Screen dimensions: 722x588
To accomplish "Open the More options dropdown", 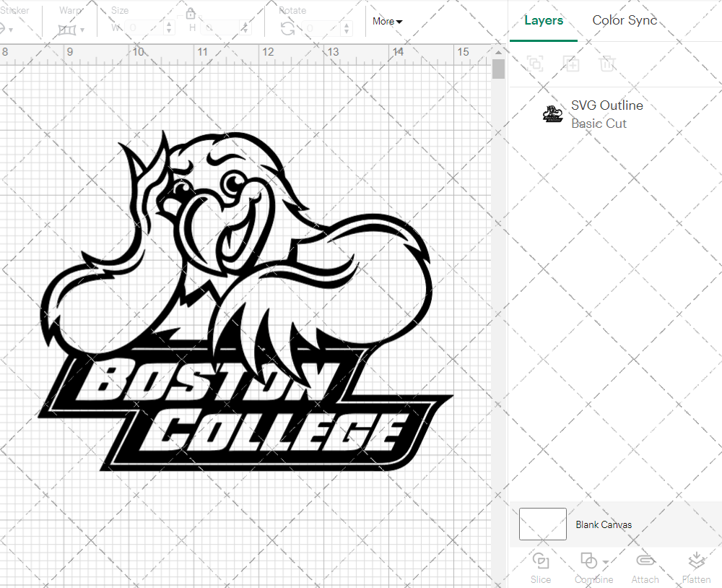I will 387,22.
